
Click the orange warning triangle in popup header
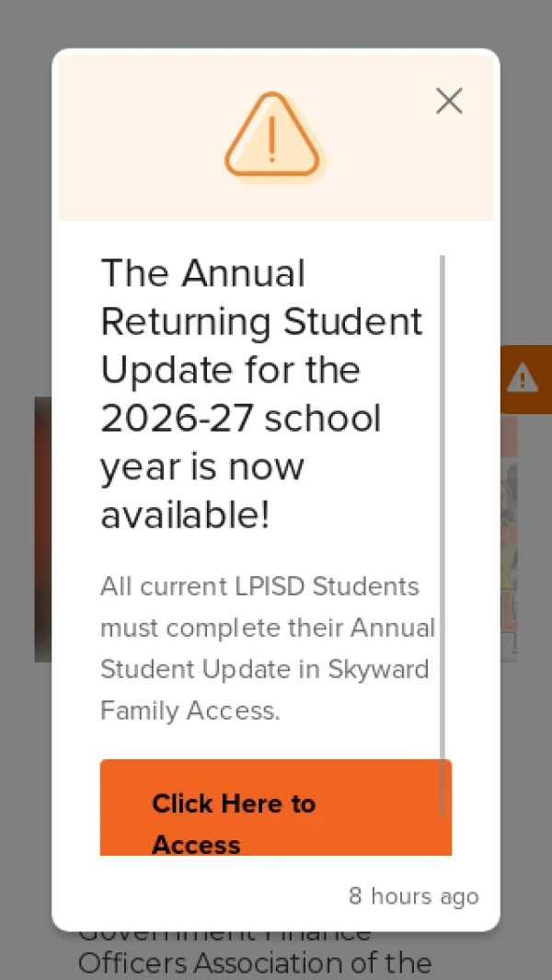(x=272, y=135)
